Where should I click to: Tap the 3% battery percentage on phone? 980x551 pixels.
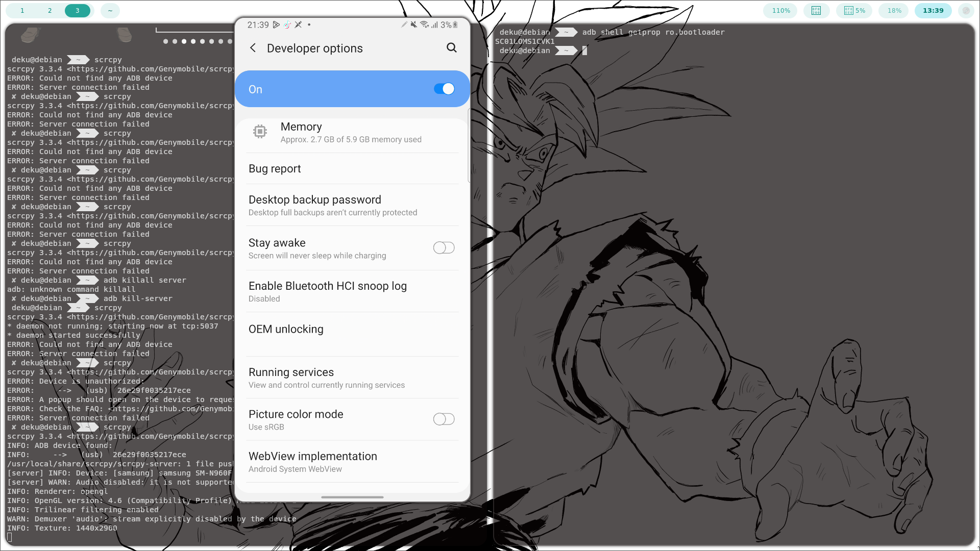click(x=446, y=24)
